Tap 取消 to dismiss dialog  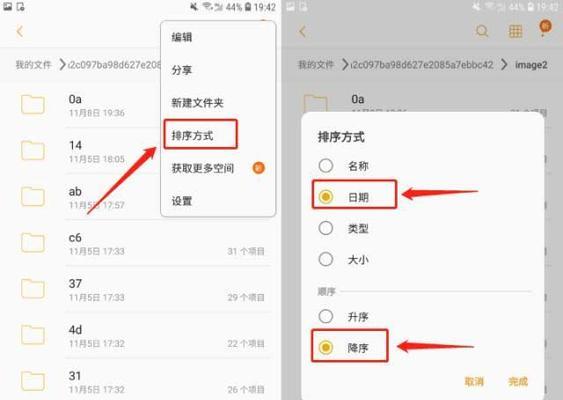pos(474,381)
